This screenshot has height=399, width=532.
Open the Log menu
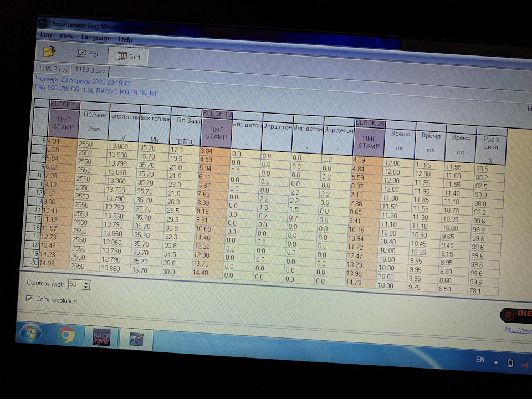46,34
